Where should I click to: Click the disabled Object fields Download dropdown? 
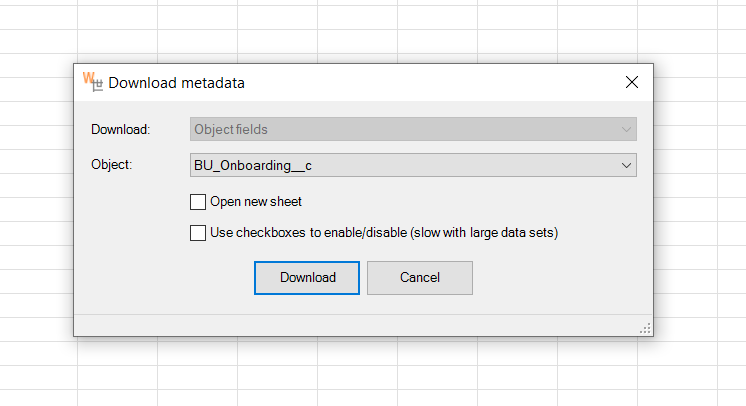(413, 129)
